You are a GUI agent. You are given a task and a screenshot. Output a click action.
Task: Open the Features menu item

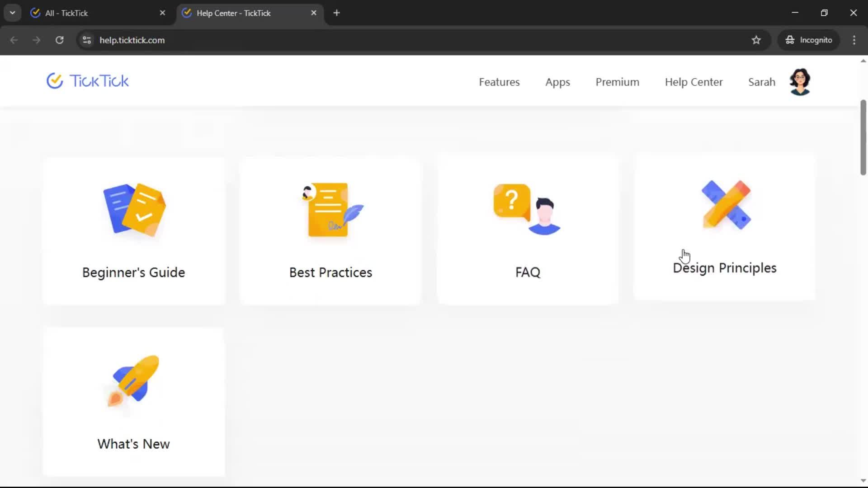click(x=499, y=82)
